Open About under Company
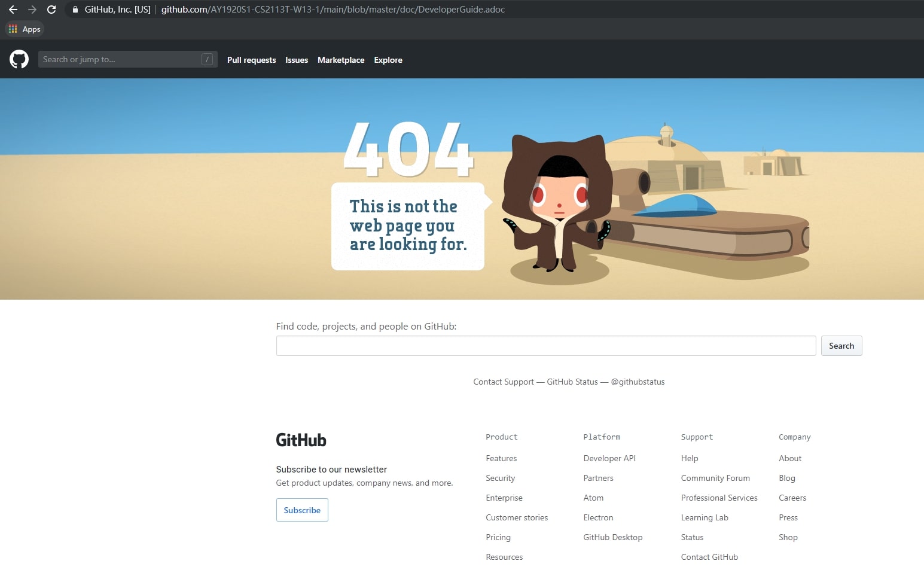 tap(790, 458)
